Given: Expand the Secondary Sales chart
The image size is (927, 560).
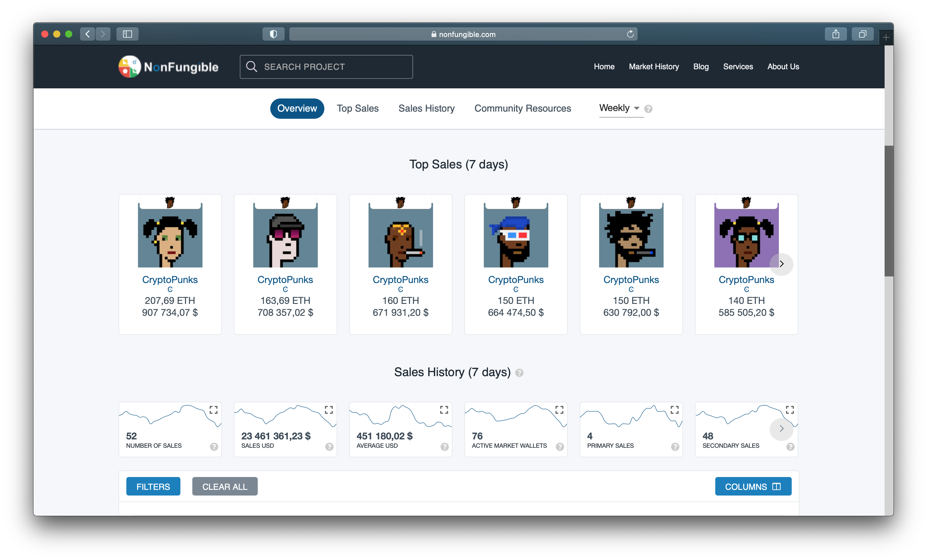Looking at the screenshot, I should [790, 410].
